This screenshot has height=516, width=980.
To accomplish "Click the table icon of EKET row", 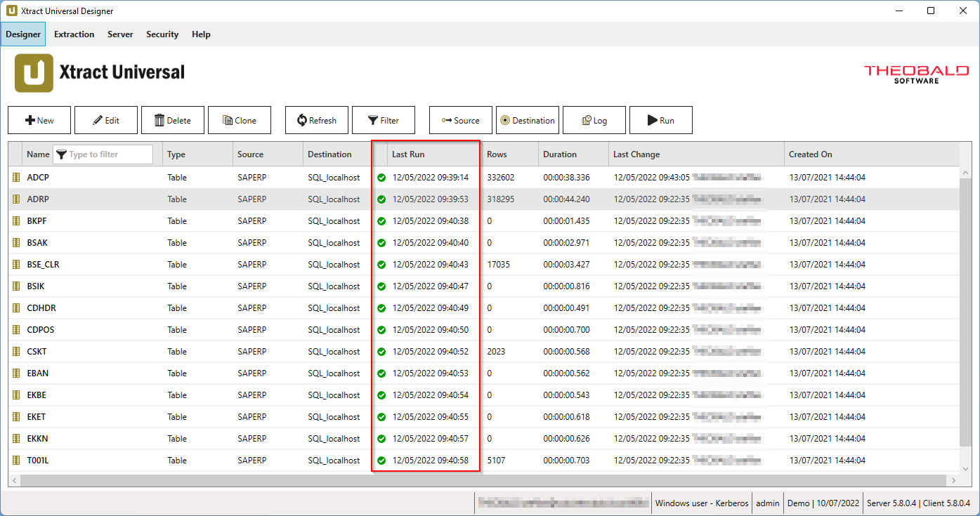I will [16, 417].
